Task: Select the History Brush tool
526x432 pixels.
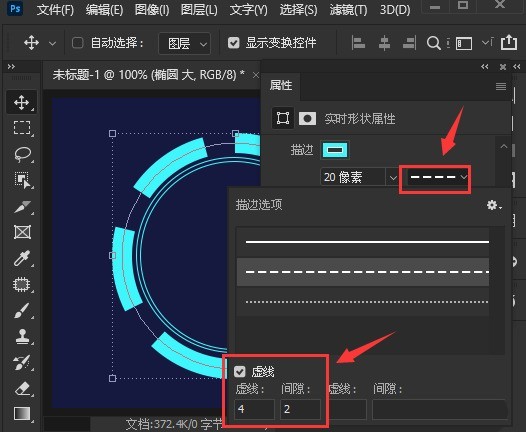Action: pyautogui.click(x=22, y=363)
